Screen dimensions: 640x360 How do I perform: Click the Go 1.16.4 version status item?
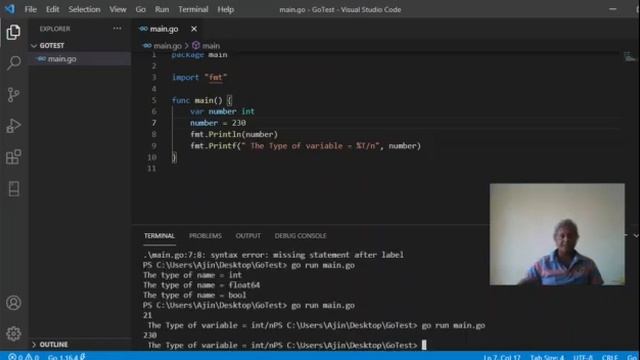[66, 357]
